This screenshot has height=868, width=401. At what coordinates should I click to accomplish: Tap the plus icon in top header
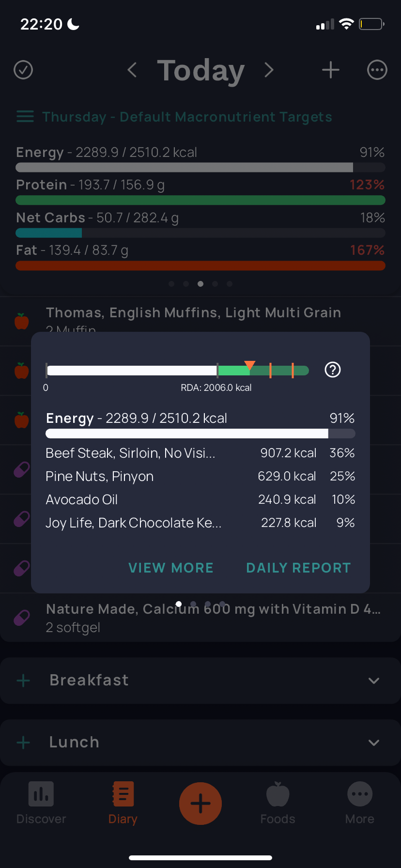331,70
